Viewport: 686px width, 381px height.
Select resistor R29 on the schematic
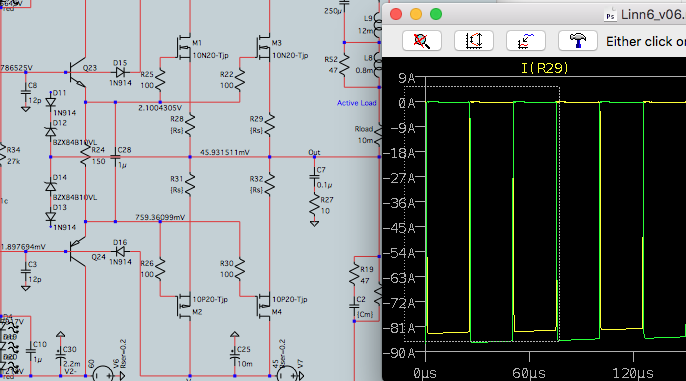pos(270,124)
